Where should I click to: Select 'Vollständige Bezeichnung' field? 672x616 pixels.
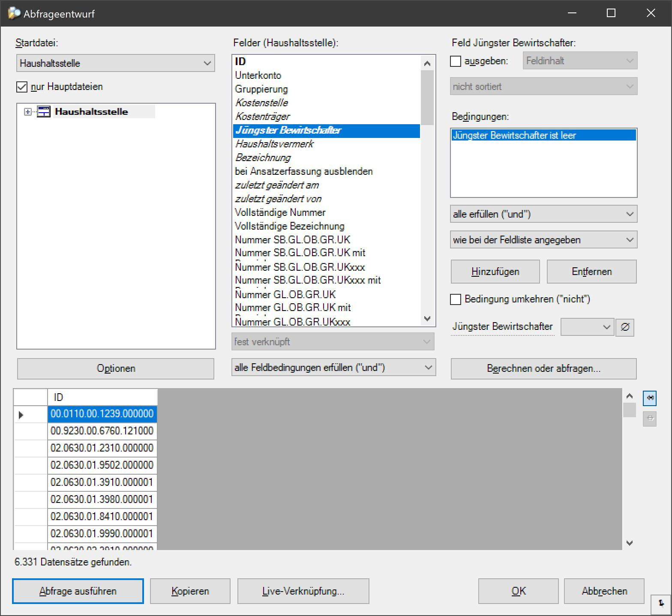[327, 226]
